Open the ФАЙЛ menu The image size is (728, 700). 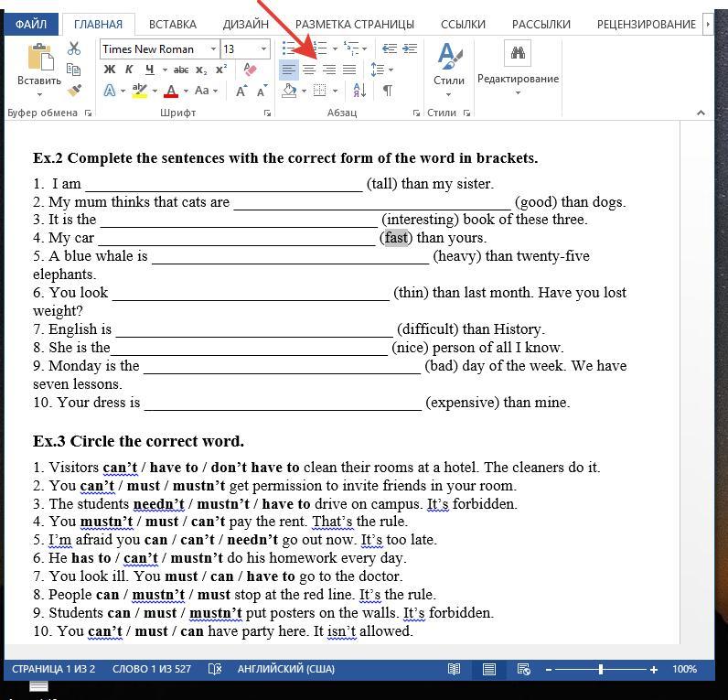pos(31,24)
